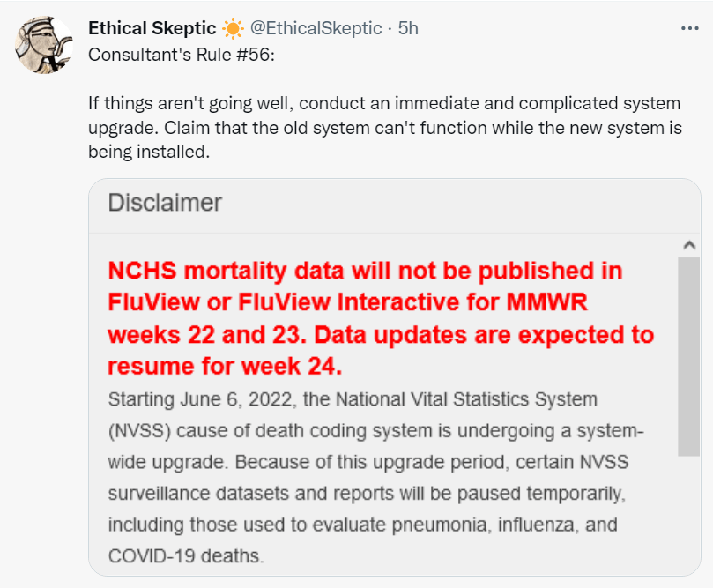Click the @EthicalSkeptic handle
713x588 pixels.
tap(319, 28)
